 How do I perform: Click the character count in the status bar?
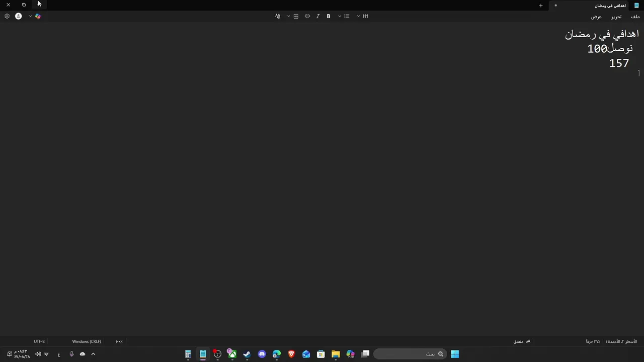(x=593, y=341)
